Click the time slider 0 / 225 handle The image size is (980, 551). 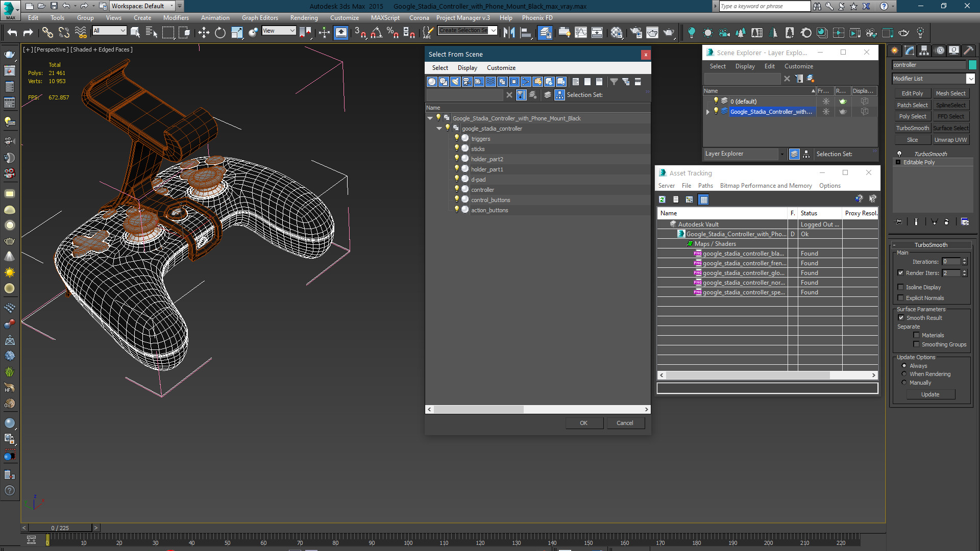click(x=60, y=528)
